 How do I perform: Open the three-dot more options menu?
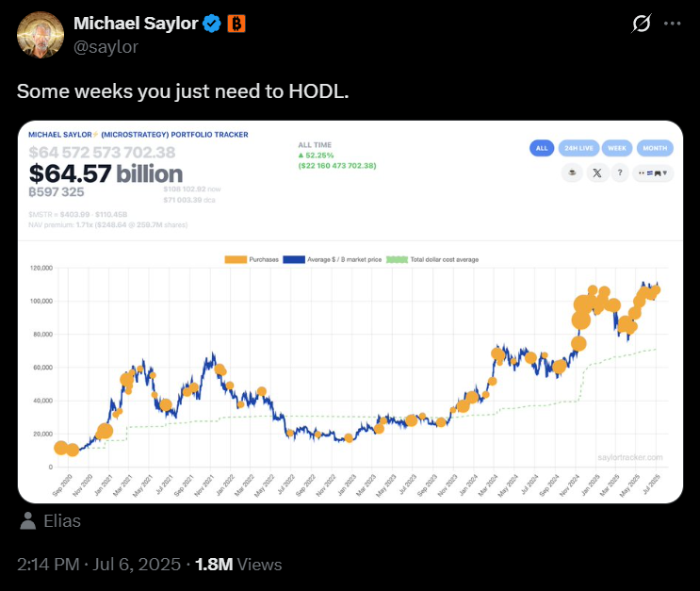coord(673,24)
